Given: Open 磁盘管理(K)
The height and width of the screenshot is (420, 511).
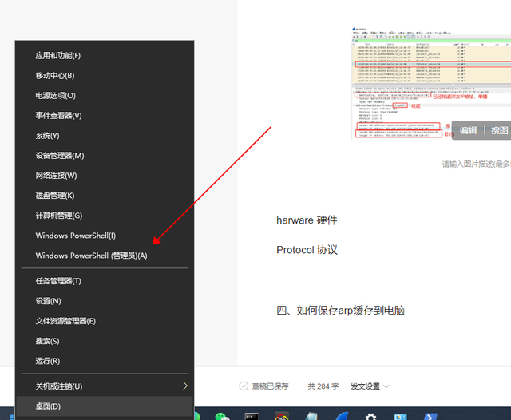Looking at the screenshot, I should (105, 196).
